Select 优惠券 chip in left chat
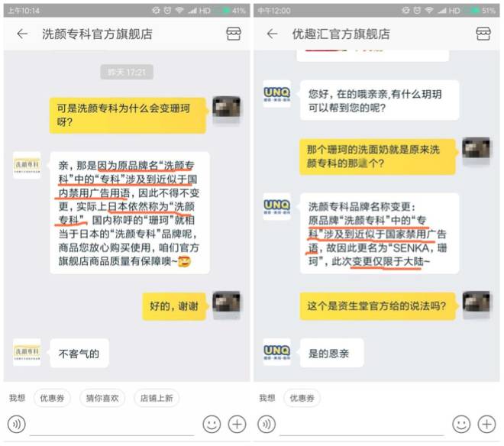 [52, 398]
